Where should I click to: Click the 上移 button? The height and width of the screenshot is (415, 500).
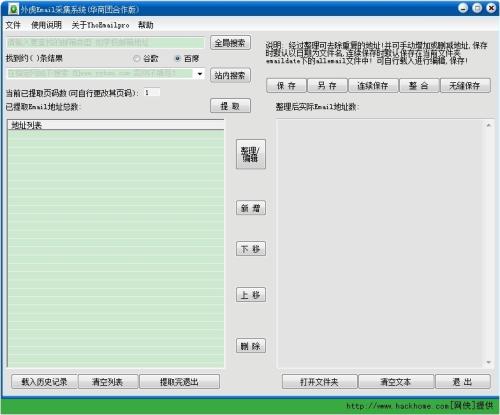pyautogui.click(x=251, y=295)
